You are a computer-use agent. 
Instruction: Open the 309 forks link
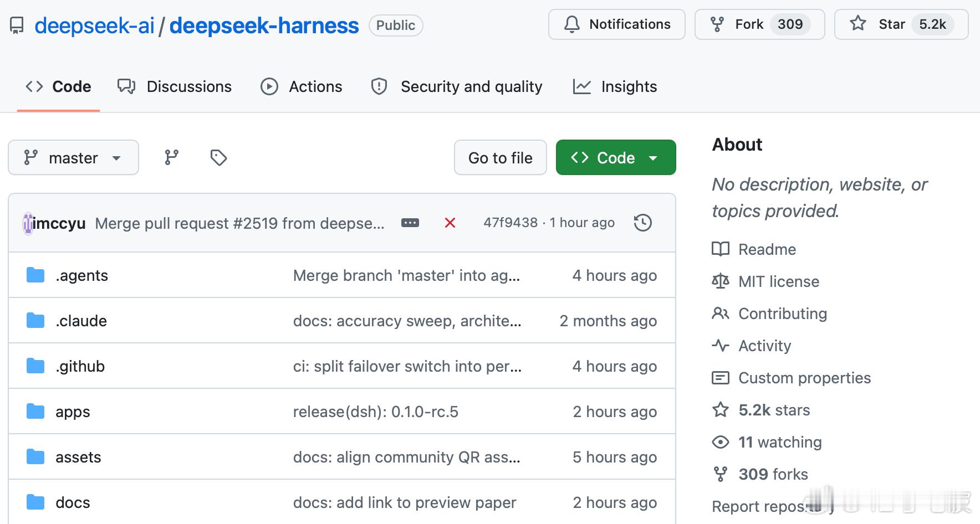click(773, 474)
